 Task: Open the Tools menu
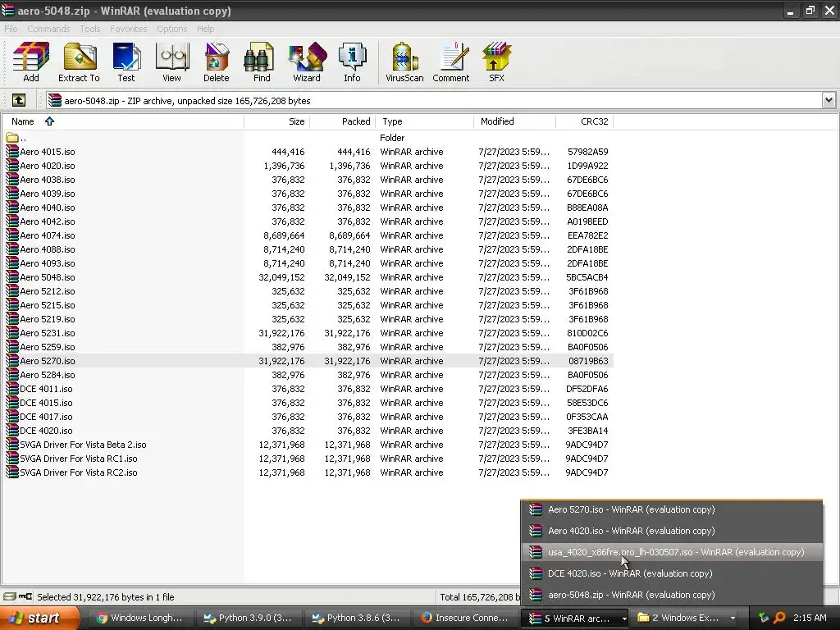[x=90, y=29]
